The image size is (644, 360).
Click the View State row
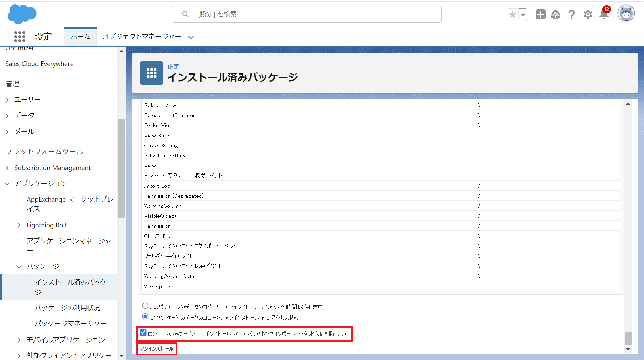tap(380, 135)
